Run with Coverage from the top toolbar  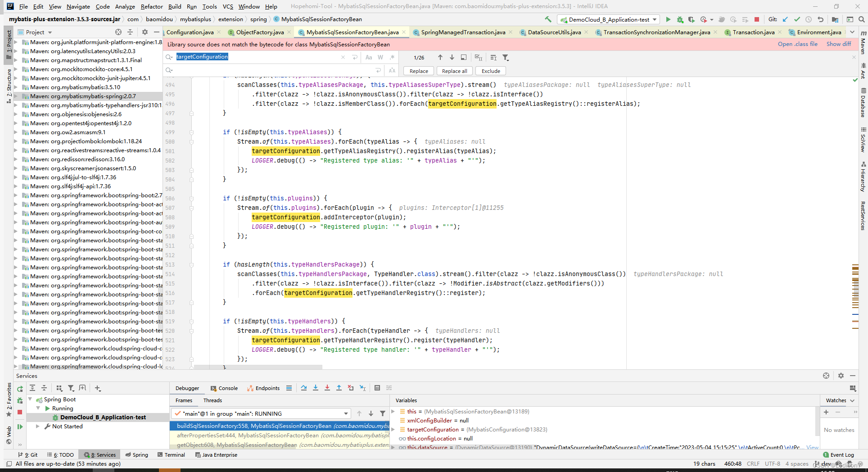click(x=691, y=19)
